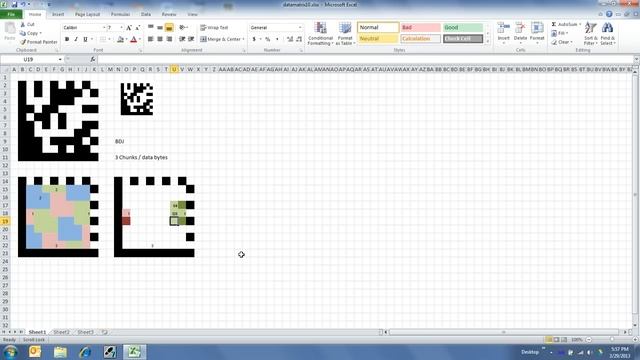Apply the red Font Color icon
The image size is (640, 360).
[x=133, y=39]
